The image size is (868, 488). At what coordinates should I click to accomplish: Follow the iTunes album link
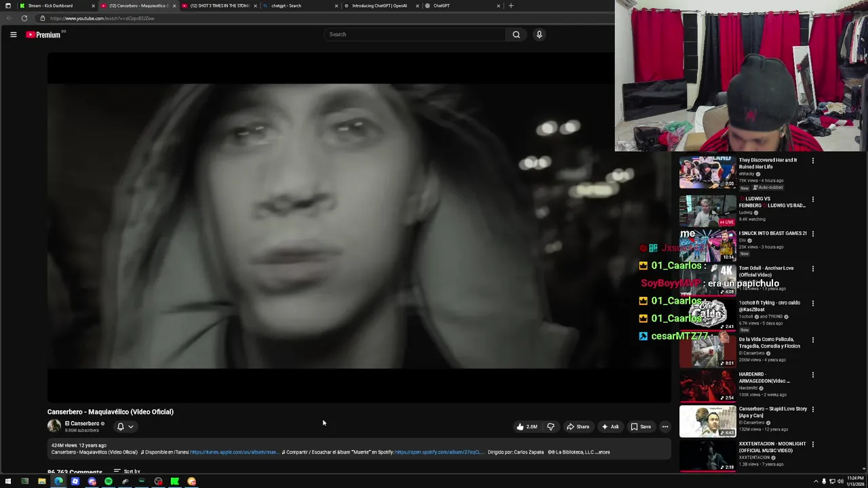point(234,452)
